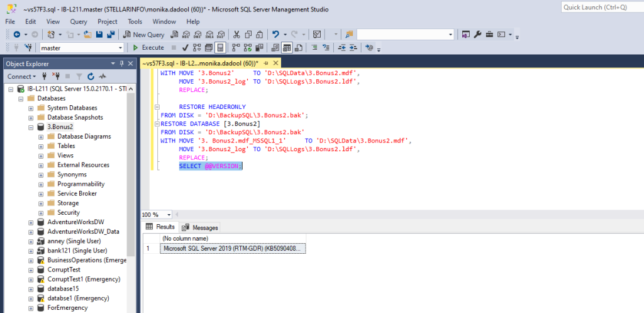Expand the Tables folder
644x313 pixels.
pos(41,146)
